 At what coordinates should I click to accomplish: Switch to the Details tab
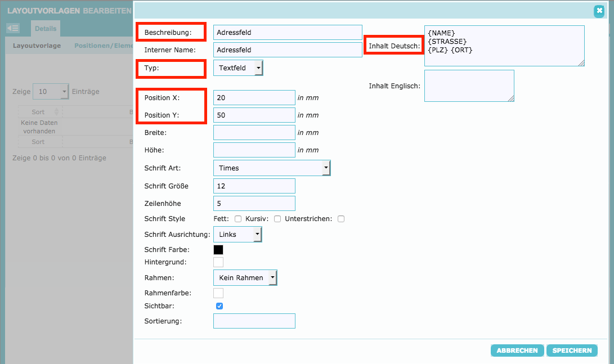(x=46, y=28)
